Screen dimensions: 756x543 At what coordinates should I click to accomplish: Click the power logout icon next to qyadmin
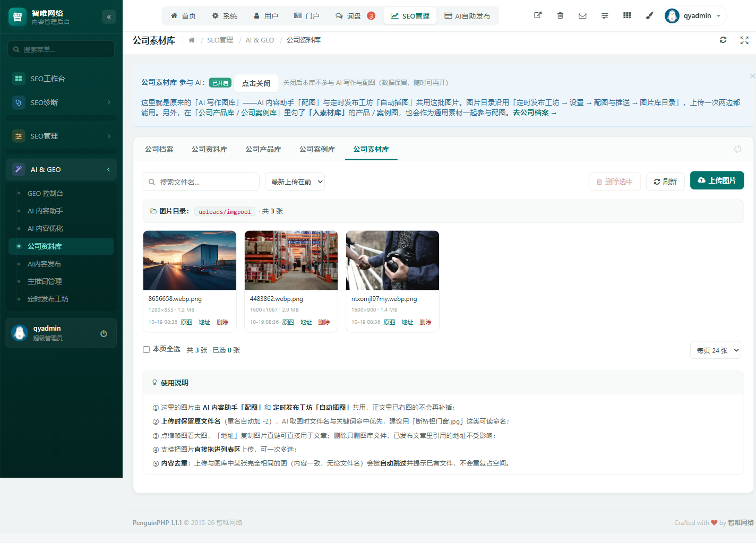pyautogui.click(x=104, y=333)
